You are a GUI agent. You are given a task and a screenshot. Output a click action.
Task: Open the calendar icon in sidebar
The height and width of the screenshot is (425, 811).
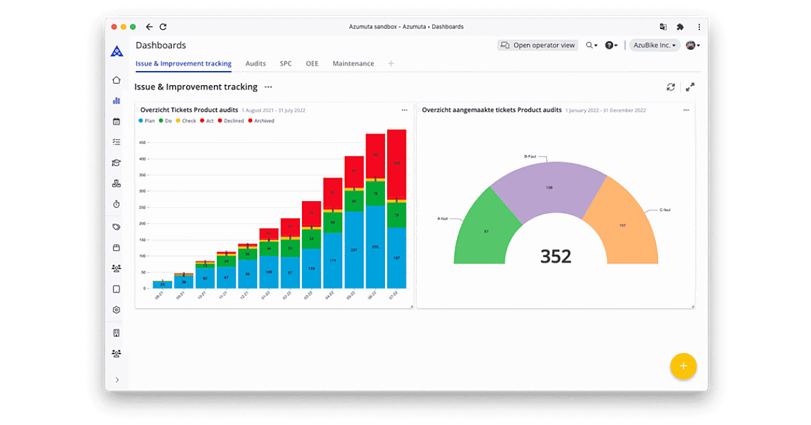click(117, 122)
